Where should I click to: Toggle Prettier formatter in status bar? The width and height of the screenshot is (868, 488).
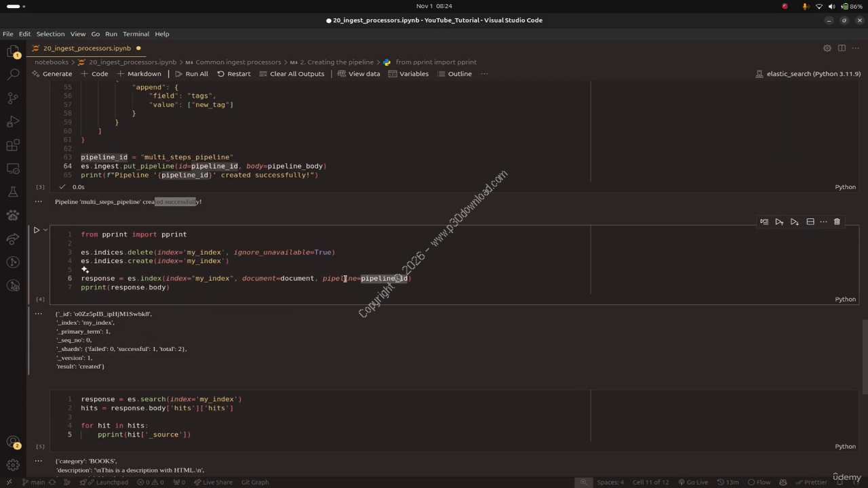(811, 482)
